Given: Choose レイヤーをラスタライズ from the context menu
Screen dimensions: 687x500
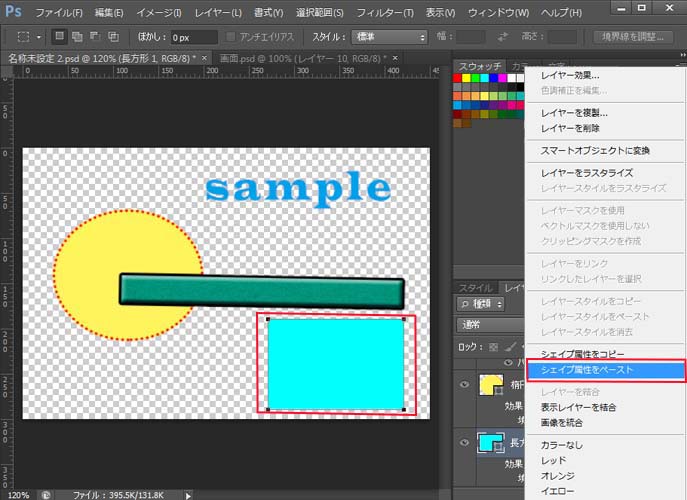Looking at the screenshot, I should 606,173.
